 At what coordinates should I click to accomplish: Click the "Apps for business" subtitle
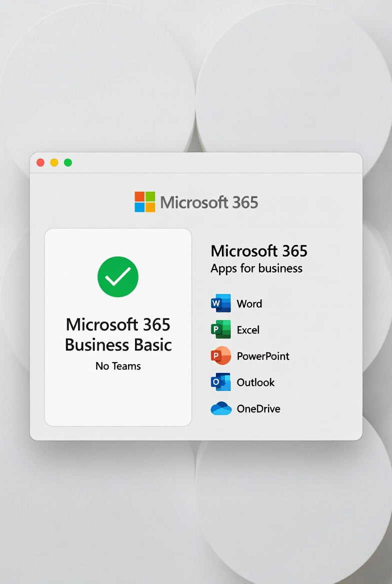click(256, 268)
